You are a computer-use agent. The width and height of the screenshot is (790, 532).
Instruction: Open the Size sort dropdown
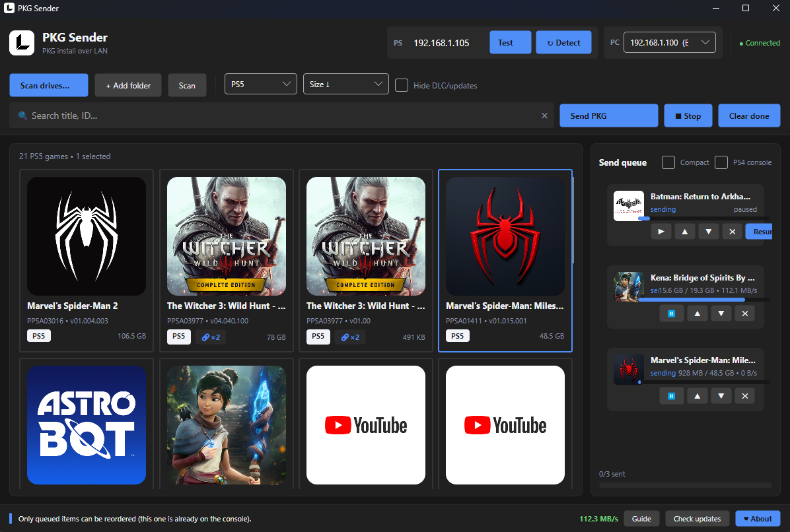[x=345, y=84]
